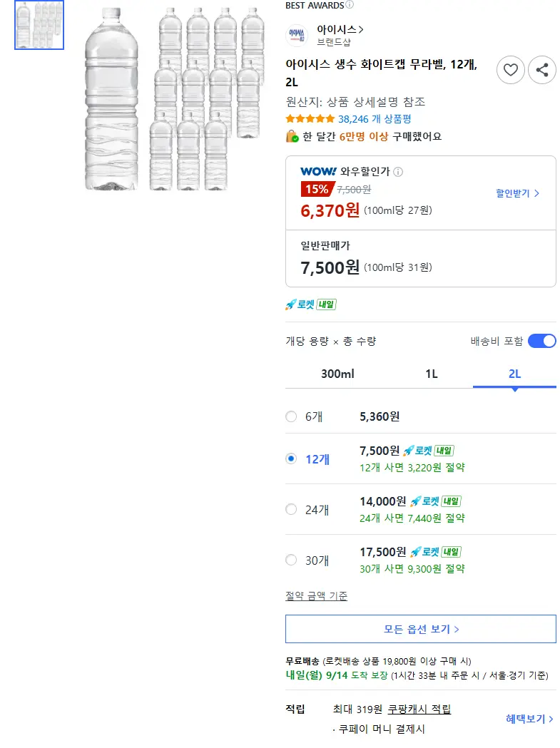560x748 pixels.
Task: Click the main water bottle product image
Action: click(x=174, y=99)
